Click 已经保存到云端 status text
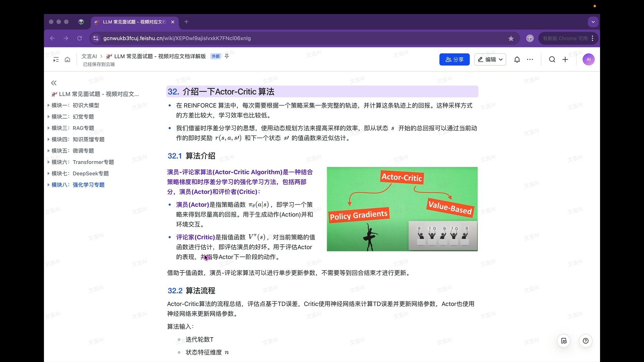This screenshot has height=362, width=644. [x=99, y=64]
